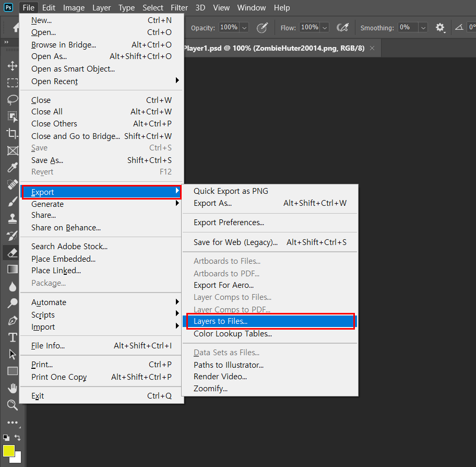Select the Eyedropper tool
This screenshot has height=467, width=476.
(x=12, y=167)
